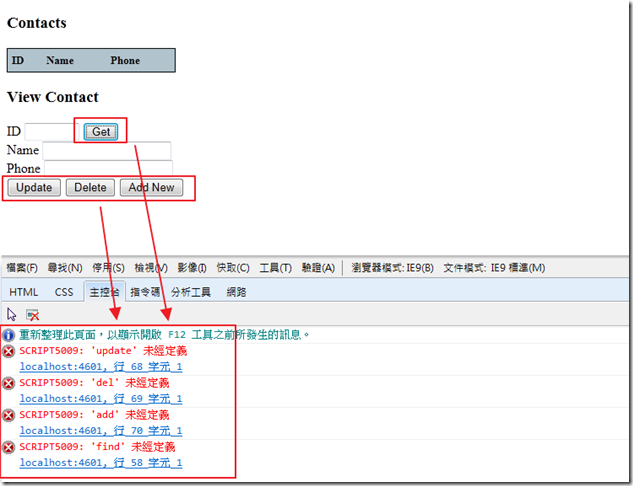
Task: Click the error icon beside 'find' message
Action: (x=8, y=447)
